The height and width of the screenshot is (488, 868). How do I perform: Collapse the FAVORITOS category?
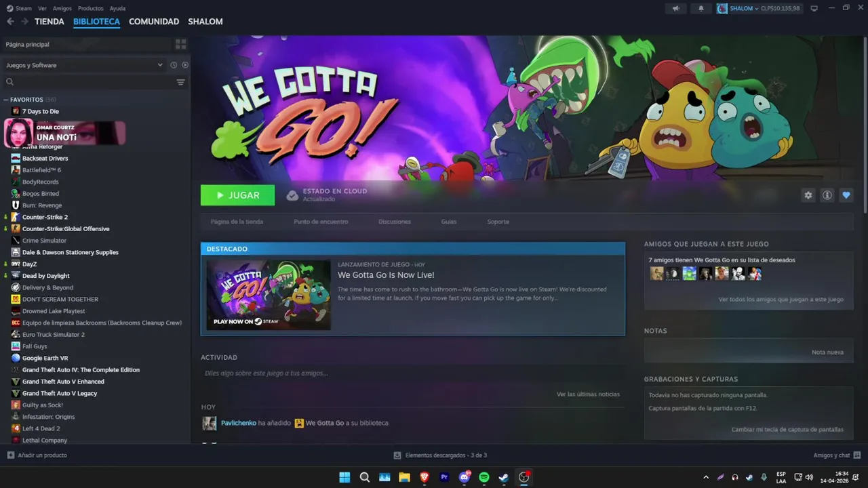[x=5, y=100]
